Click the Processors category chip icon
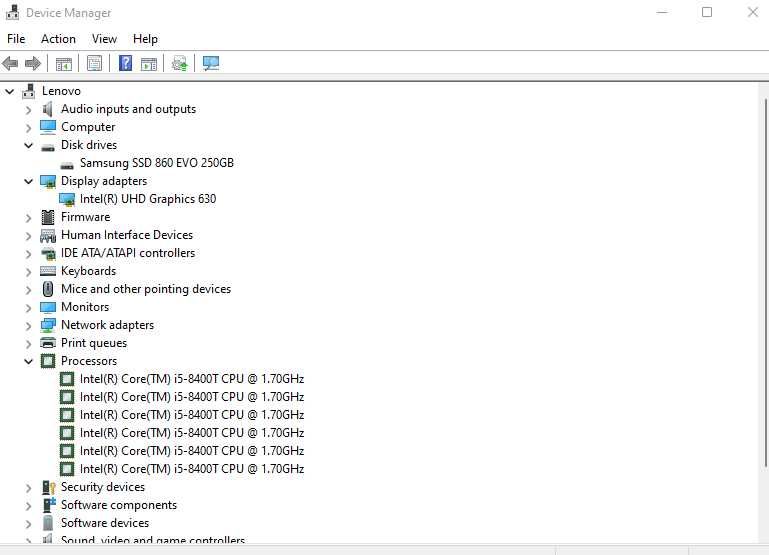769x555 pixels. click(48, 361)
